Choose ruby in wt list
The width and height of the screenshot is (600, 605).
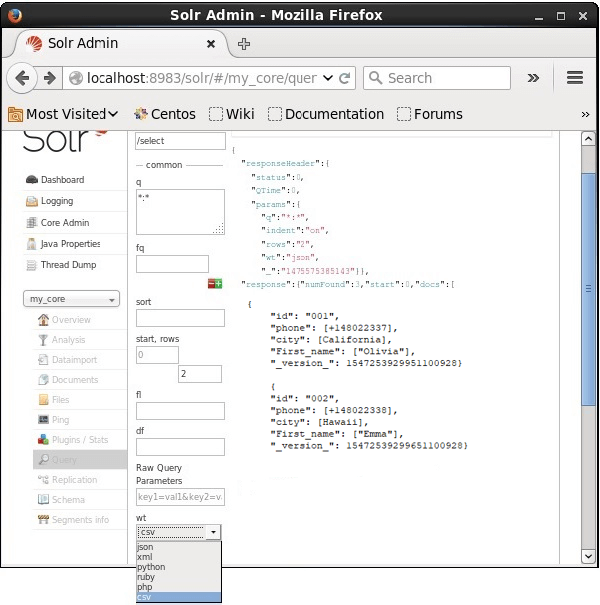click(x=179, y=577)
